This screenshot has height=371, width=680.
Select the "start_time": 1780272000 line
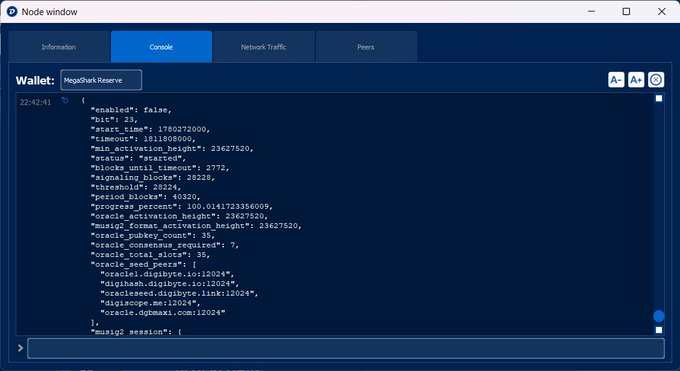click(150, 129)
